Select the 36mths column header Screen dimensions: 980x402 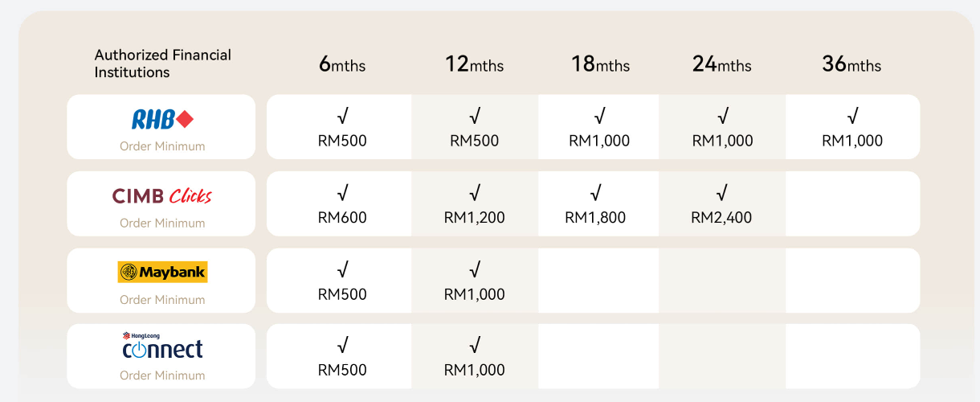(851, 64)
